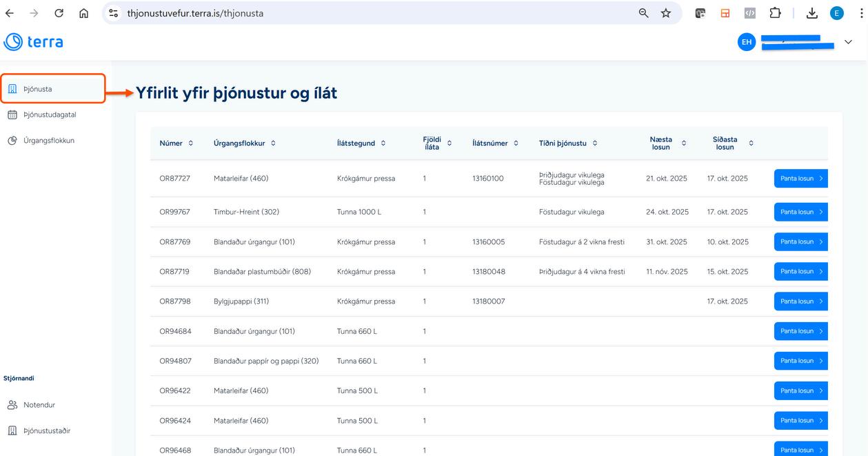Click Panta losun for Timbur-Hreint row
868x456 pixels.
pyautogui.click(x=800, y=212)
